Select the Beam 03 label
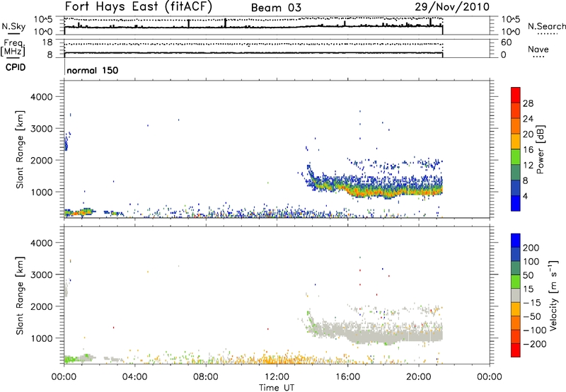566x392 pixels. [x=276, y=8]
